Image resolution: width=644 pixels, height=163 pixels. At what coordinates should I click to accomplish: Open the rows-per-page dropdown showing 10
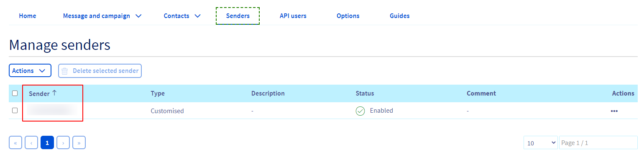(x=541, y=143)
